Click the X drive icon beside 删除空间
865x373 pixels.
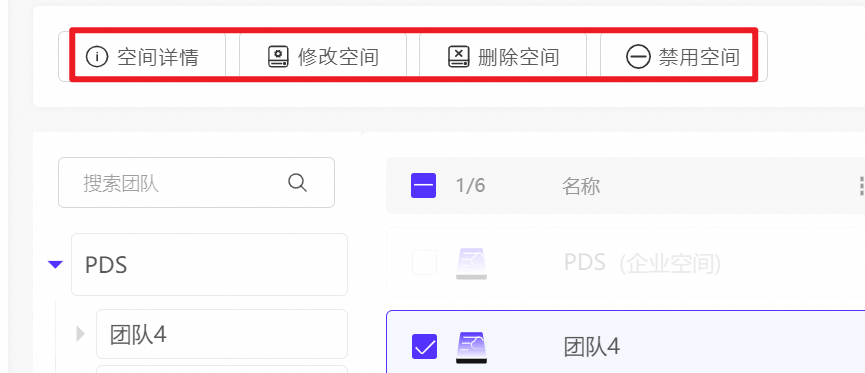click(x=458, y=56)
